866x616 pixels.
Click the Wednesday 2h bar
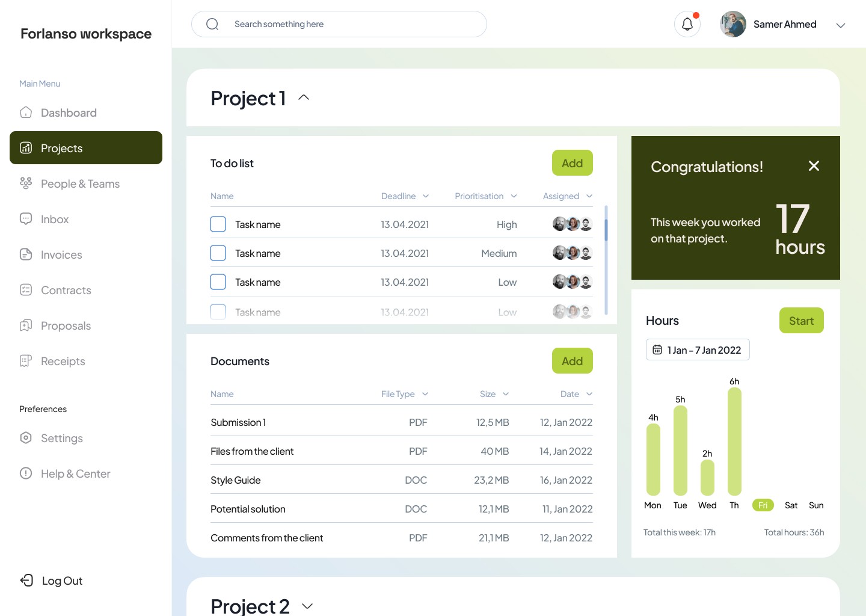tap(707, 478)
